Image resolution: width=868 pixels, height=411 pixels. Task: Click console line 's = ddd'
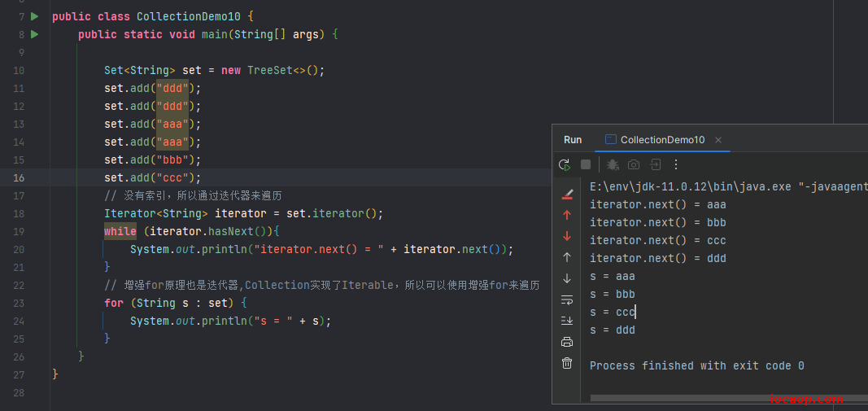(613, 330)
